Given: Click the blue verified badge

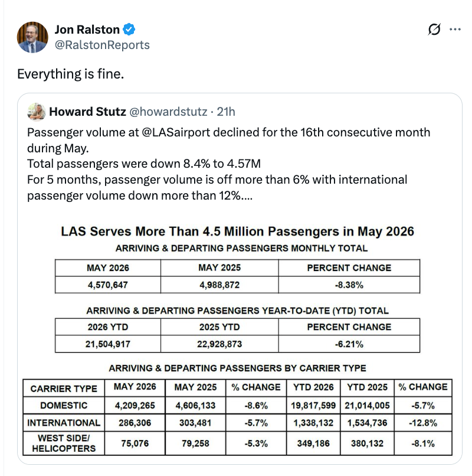Looking at the screenshot, I should tap(129, 30).
